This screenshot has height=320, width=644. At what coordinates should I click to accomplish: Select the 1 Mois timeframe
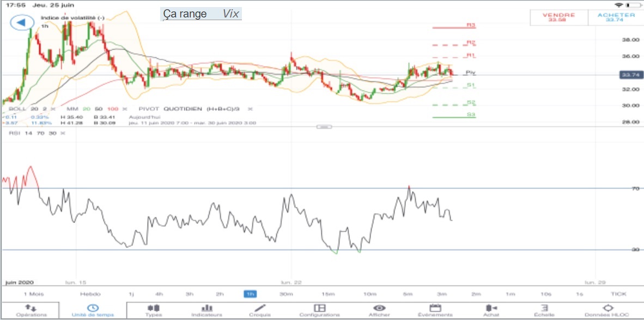click(x=34, y=294)
